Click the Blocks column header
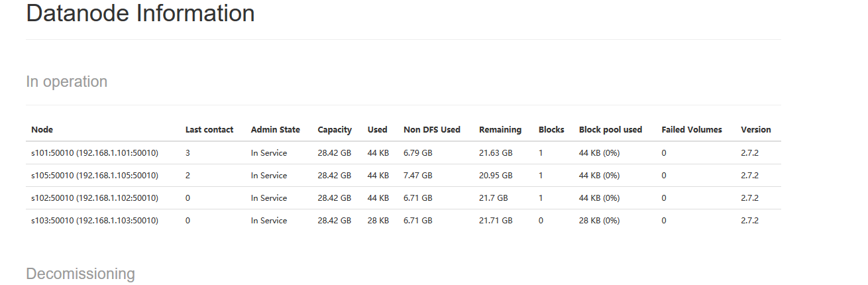868x285 pixels. pyautogui.click(x=551, y=130)
